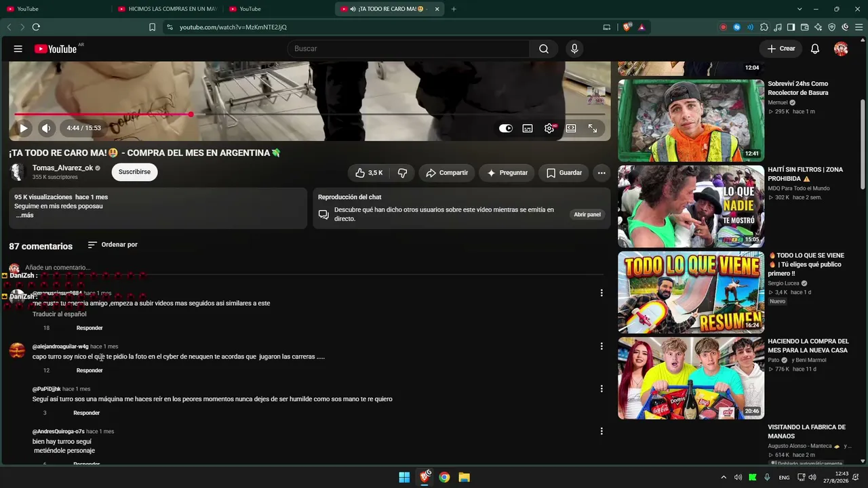Viewport: 868px width, 488px height.
Task: Open options for AndresQuiroga-o7s comment
Action: (x=601, y=431)
